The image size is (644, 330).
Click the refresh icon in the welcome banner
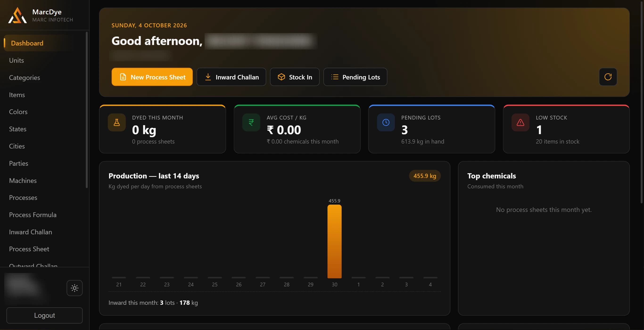[608, 77]
